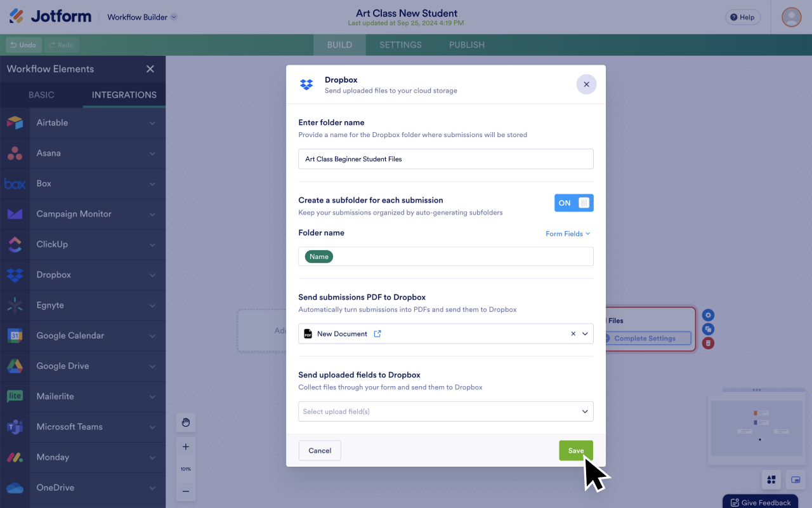Screen dimensions: 812x508
Task: Expand the Egnyte row chevron
Action: [152, 305]
